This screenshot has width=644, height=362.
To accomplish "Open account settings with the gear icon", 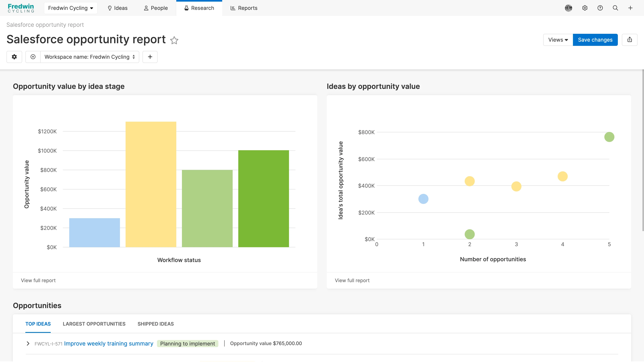I will pyautogui.click(x=585, y=8).
